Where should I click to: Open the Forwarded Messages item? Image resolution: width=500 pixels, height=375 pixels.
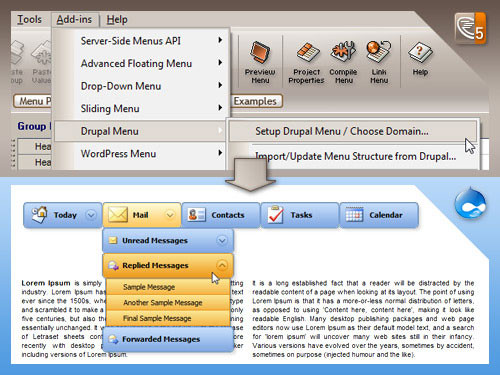(168, 339)
